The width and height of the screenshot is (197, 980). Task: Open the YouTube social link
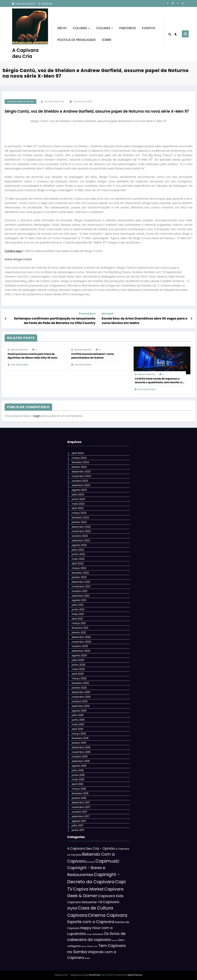pos(183,3)
